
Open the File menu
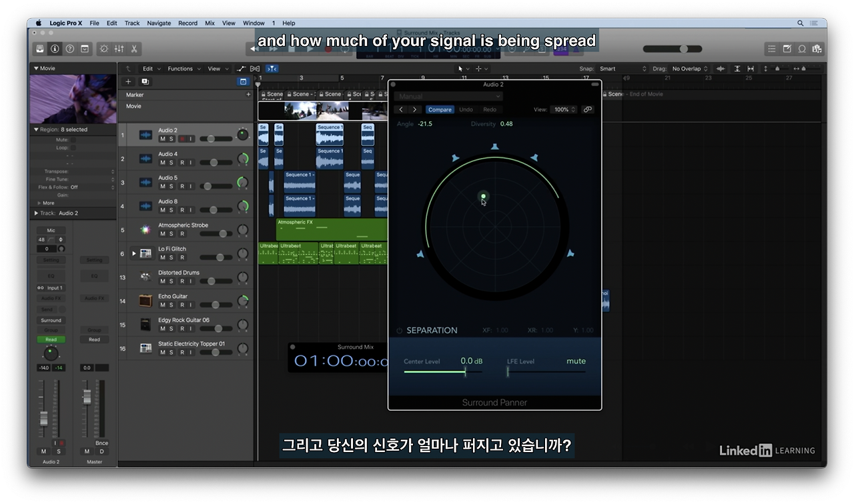pos(94,23)
